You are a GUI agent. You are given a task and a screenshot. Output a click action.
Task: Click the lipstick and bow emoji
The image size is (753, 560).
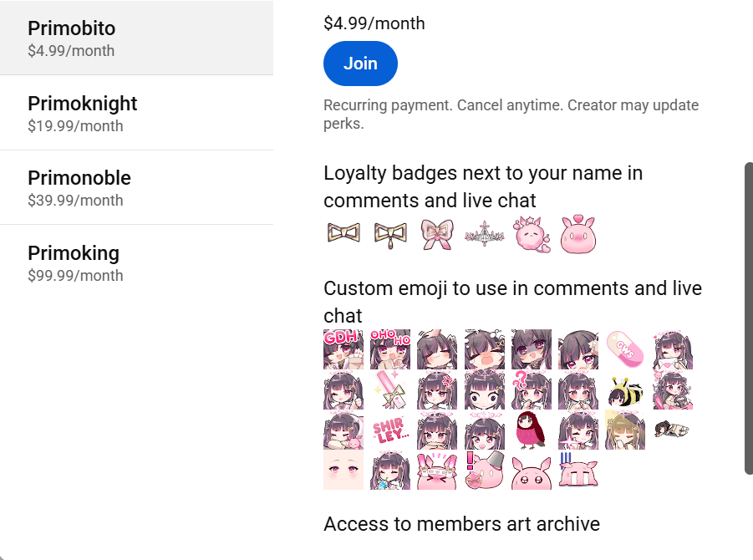click(x=390, y=390)
